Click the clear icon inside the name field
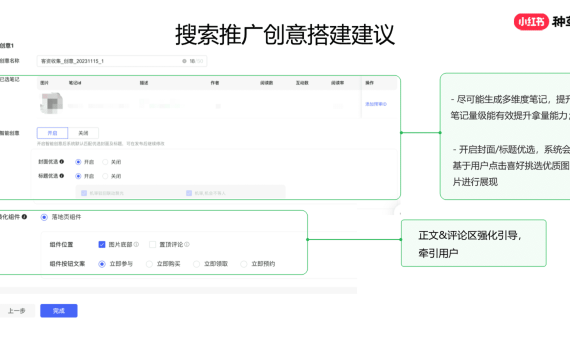The image size is (570, 360). (x=184, y=61)
